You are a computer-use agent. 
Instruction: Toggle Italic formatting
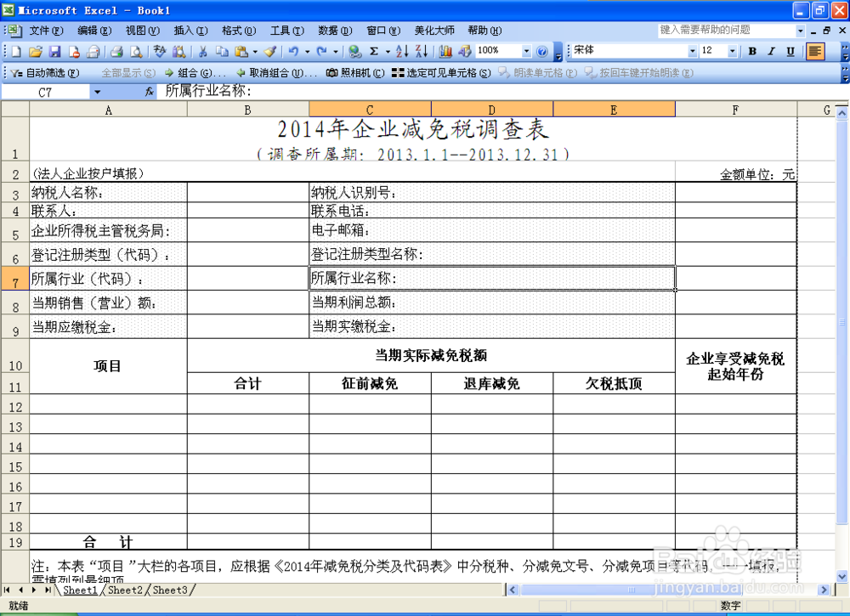click(x=772, y=52)
